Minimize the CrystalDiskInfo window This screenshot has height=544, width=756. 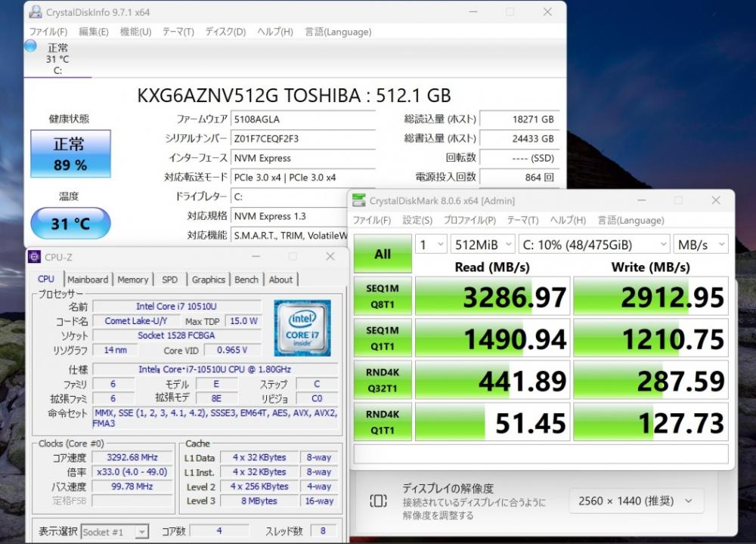click(473, 11)
